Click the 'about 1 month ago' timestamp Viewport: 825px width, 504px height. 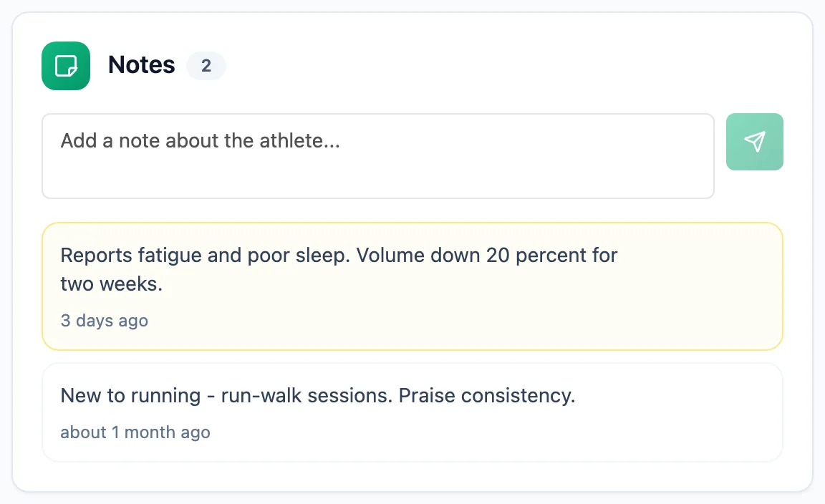coord(135,432)
